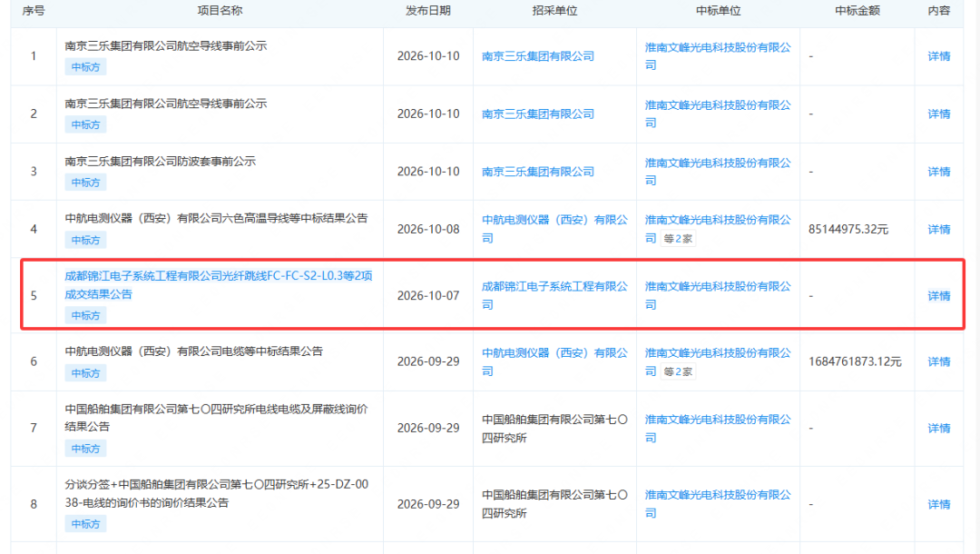Select date 2026-10-08
Screen dimensions: 980x554
(x=428, y=230)
